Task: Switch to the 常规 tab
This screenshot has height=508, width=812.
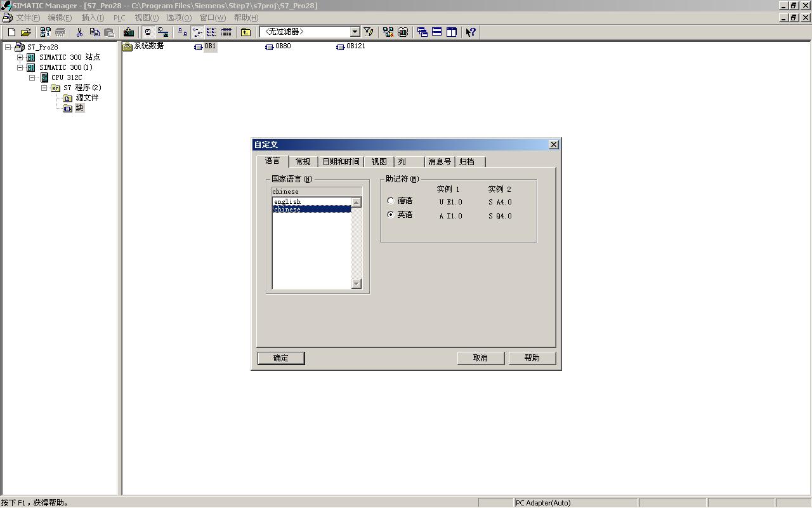Action: point(303,162)
